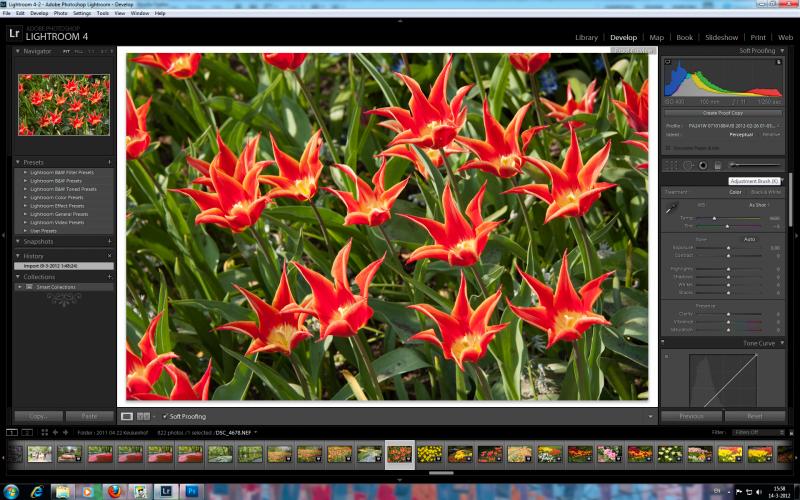Select the Crop Overlay tool icon
Viewport: 800px width, 500px height.
[671, 165]
